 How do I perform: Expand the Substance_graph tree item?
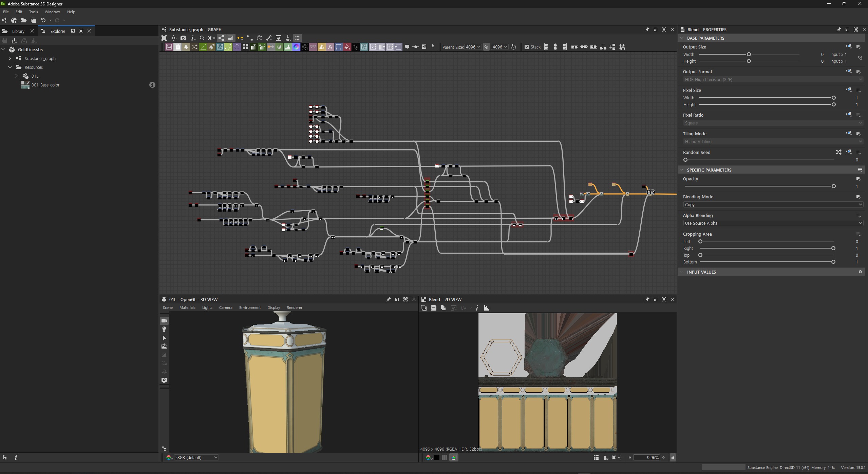pyautogui.click(x=10, y=58)
